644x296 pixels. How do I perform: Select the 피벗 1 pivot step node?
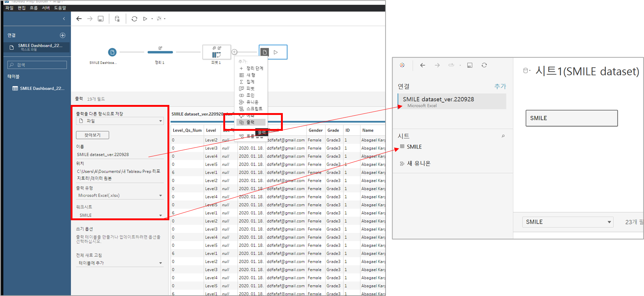point(216,52)
